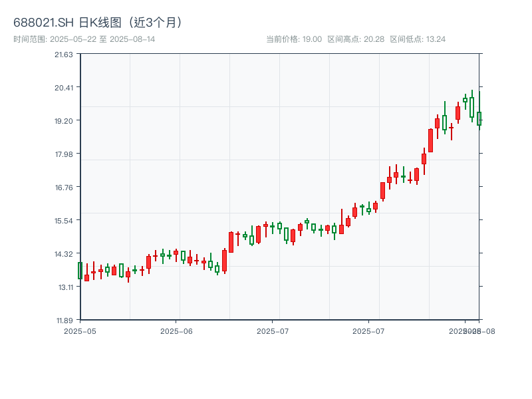Click the 13.11 y-axis price label

(64, 287)
